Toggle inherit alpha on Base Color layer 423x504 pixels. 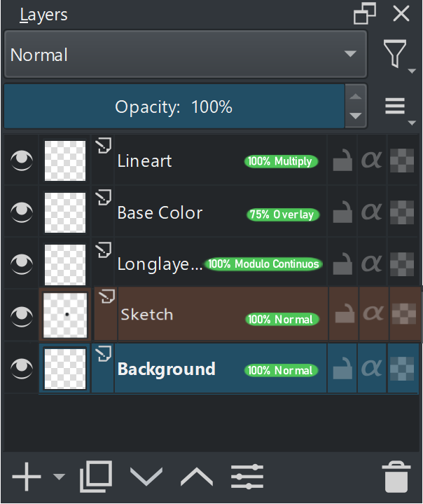pos(372,212)
